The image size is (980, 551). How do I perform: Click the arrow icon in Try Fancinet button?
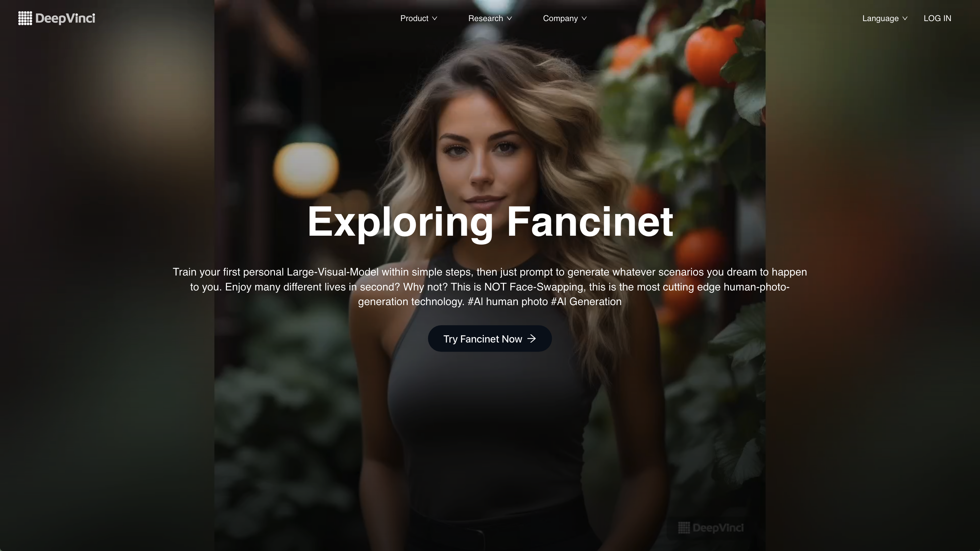click(x=532, y=338)
